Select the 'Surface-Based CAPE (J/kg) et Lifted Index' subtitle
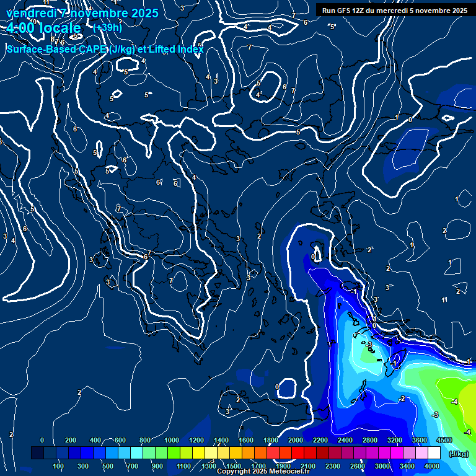 (x=105, y=49)
